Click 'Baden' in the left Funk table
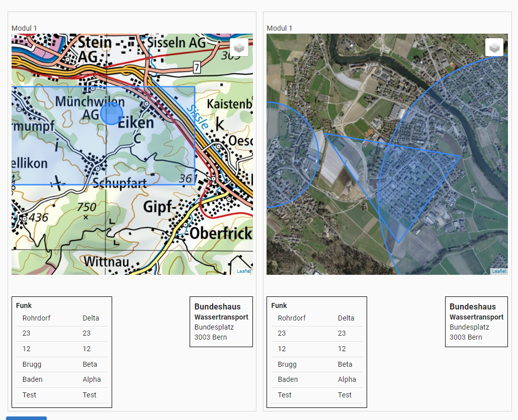Viewport: 518px width, 420px height. [x=32, y=379]
